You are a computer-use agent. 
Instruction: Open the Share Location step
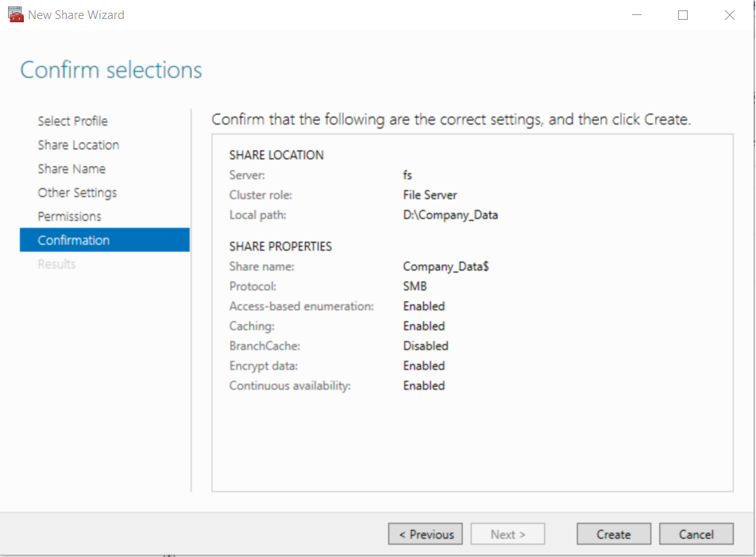pyautogui.click(x=79, y=145)
